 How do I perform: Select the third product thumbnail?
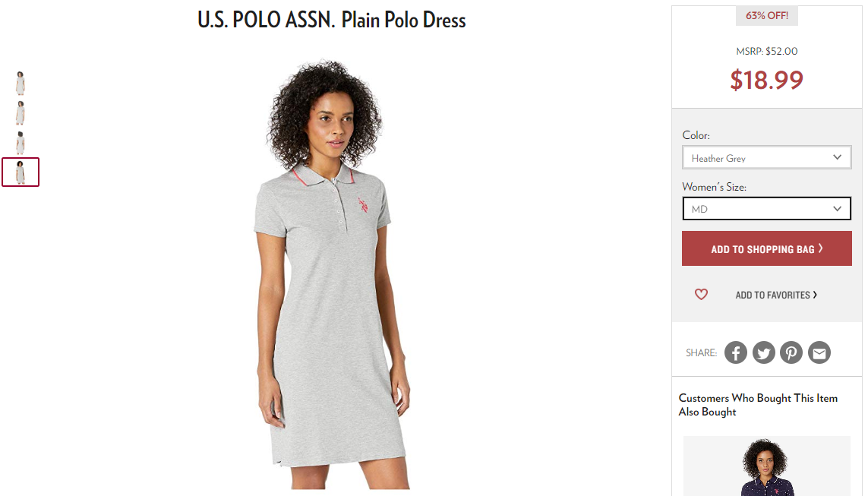click(21, 143)
